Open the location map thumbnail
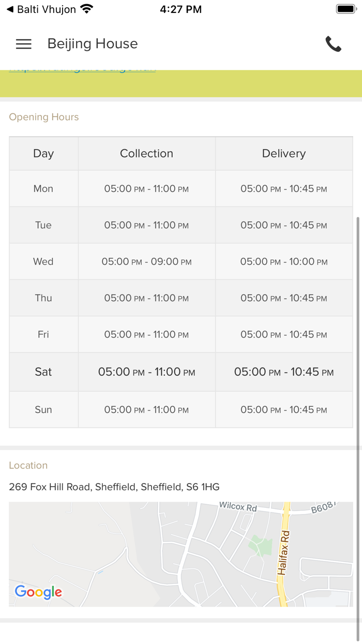The image size is (362, 644). coord(181,554)
